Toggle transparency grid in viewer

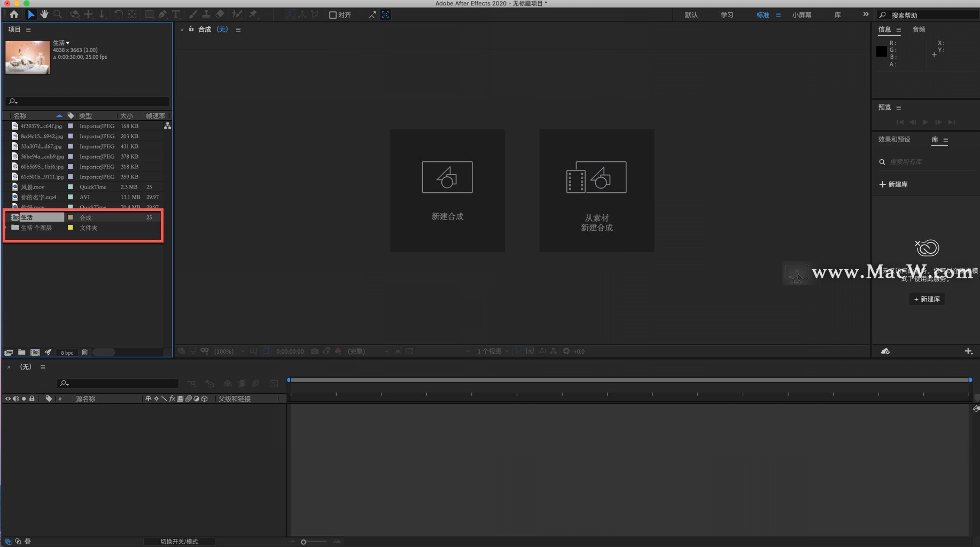(409, 351)
